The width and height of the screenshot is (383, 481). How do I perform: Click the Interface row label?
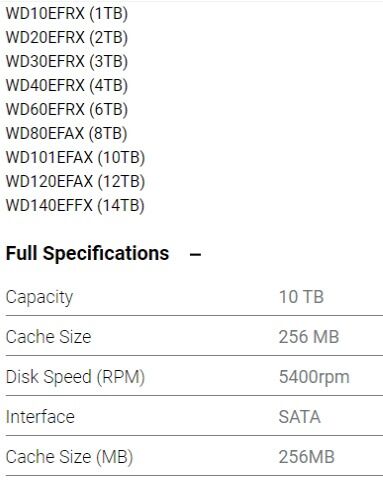[40, 417]
